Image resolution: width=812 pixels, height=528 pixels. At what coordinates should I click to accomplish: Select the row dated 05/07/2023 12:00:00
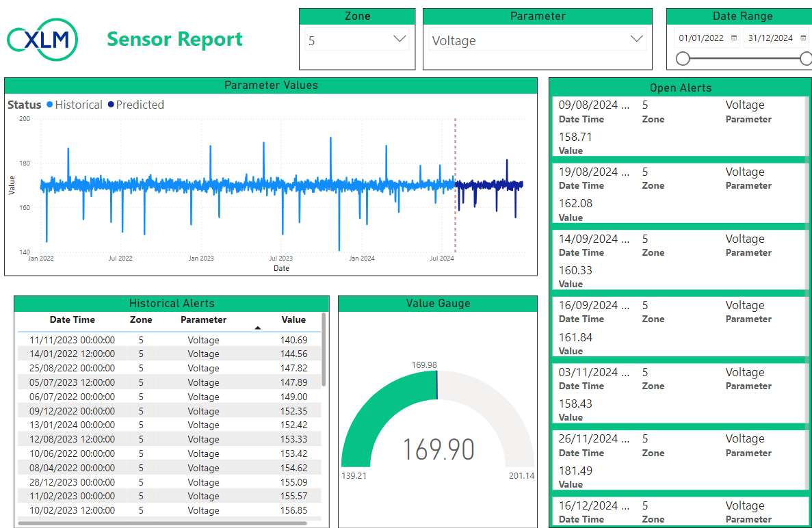click(x=170, y=382)
